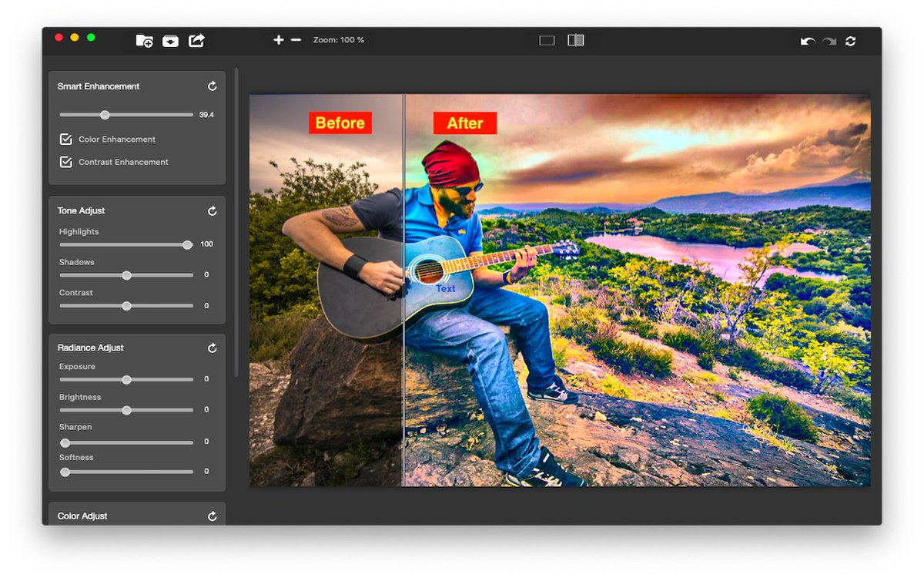The image size is (924, 578).
Task: Click the Sharpen slider handle
Action: 65,443
